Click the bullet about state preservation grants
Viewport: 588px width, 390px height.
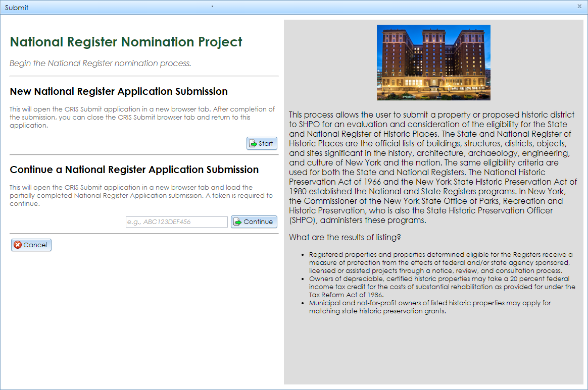[429, 306]
